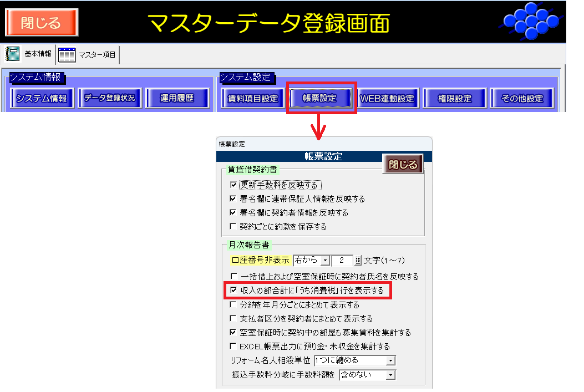Switch to the 基本情報 tab

click(x=31, y=54)
